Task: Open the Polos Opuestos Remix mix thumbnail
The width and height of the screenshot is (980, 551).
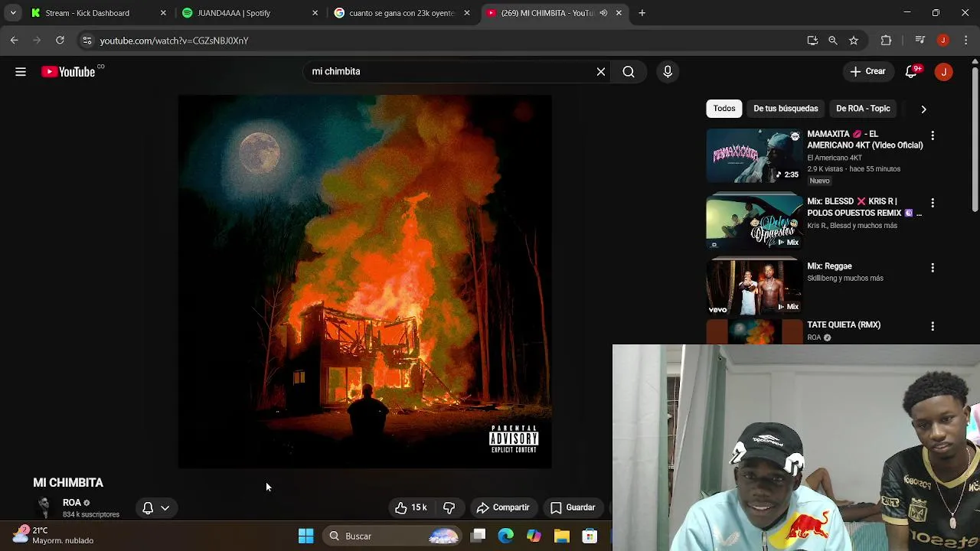Action: [x=754, y=220]
